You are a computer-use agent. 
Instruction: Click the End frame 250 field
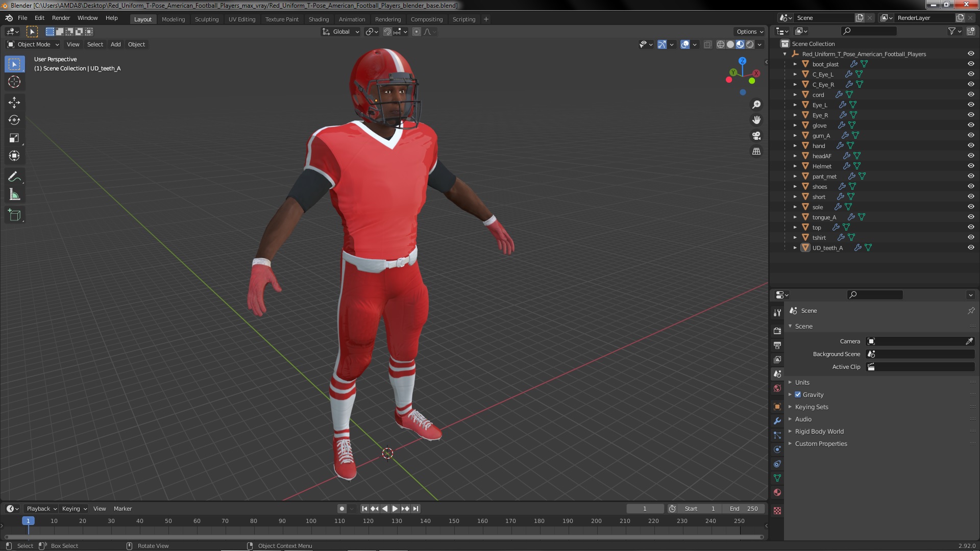743,509
